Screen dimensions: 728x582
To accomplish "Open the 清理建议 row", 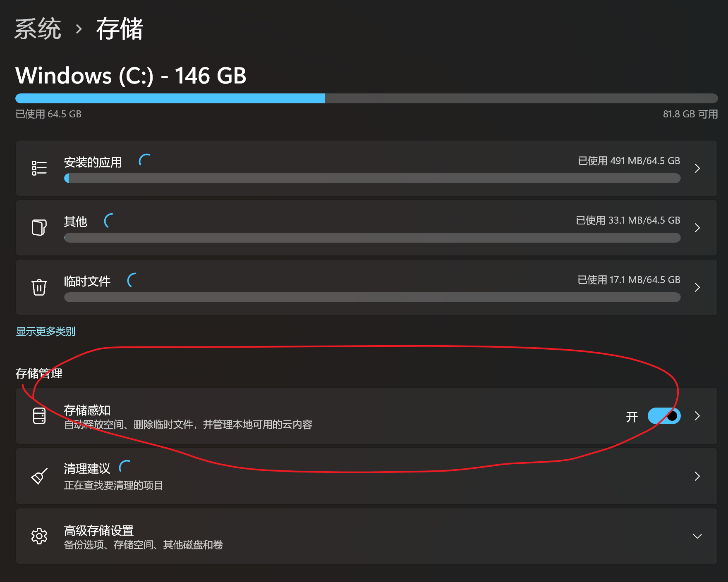I will pos(366,476).
